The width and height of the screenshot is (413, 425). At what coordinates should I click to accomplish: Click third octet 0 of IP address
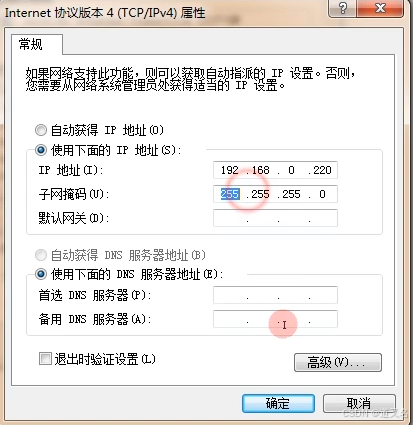coord(291,170)
